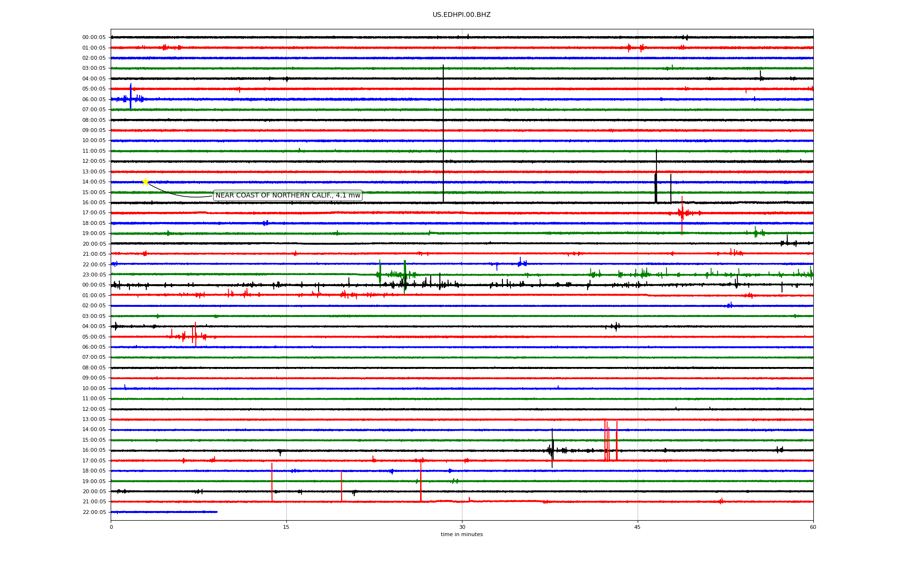Click the bottom-most 22:00:05 row label

pos(94,512)
